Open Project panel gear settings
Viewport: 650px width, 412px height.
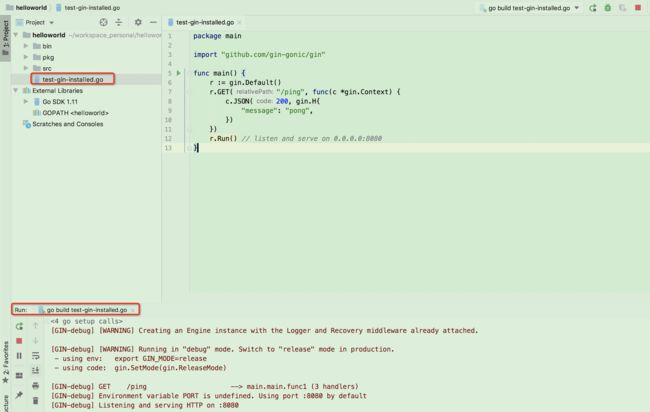[138, 22]
